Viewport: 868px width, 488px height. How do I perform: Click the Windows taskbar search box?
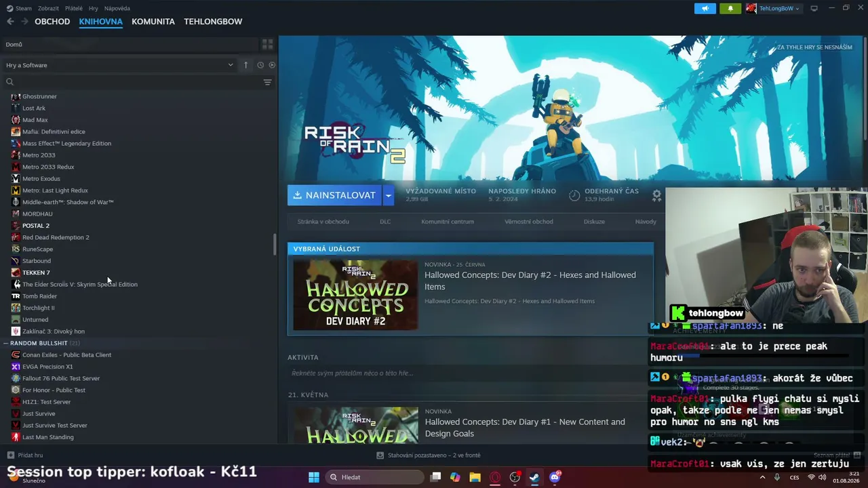click(374, 477)
